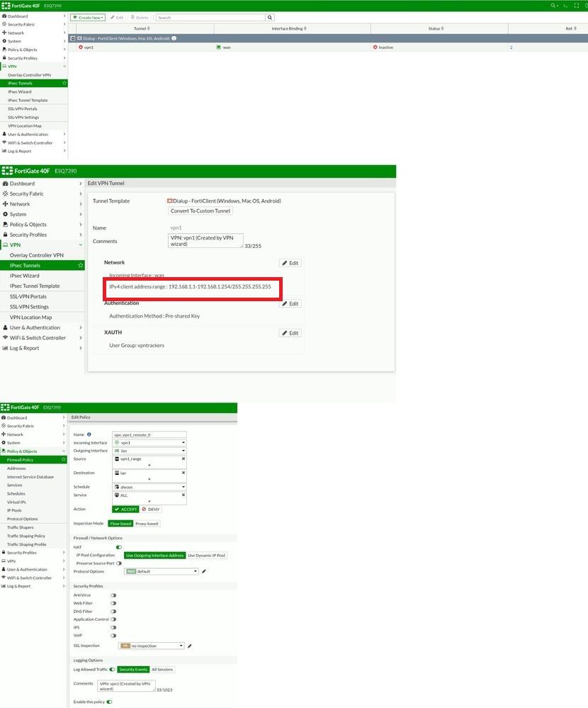Screen dimensions: 588x708
Task: Click the policy Name field vpn_vpn1_remote_0
Action: (x=149, y=435)
